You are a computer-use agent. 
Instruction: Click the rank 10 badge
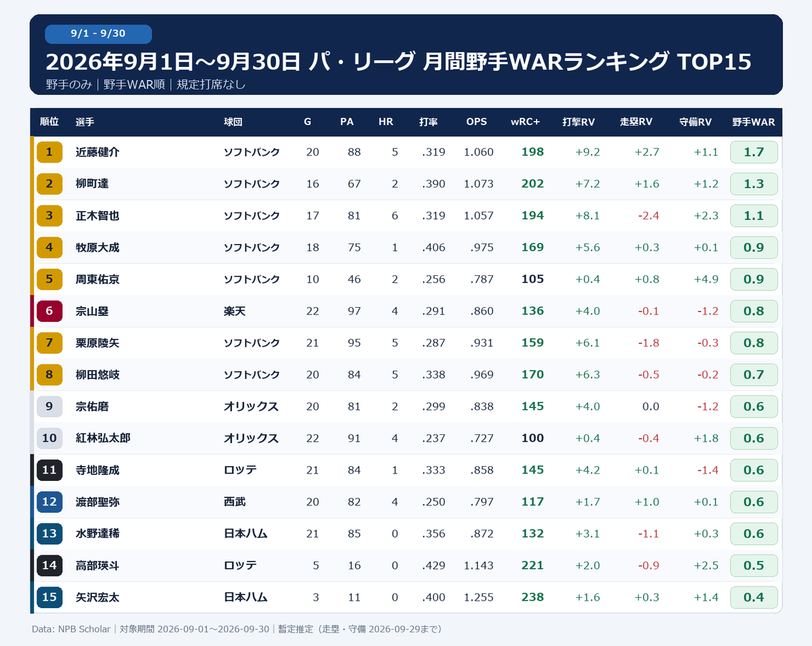(x=49, y=438)
